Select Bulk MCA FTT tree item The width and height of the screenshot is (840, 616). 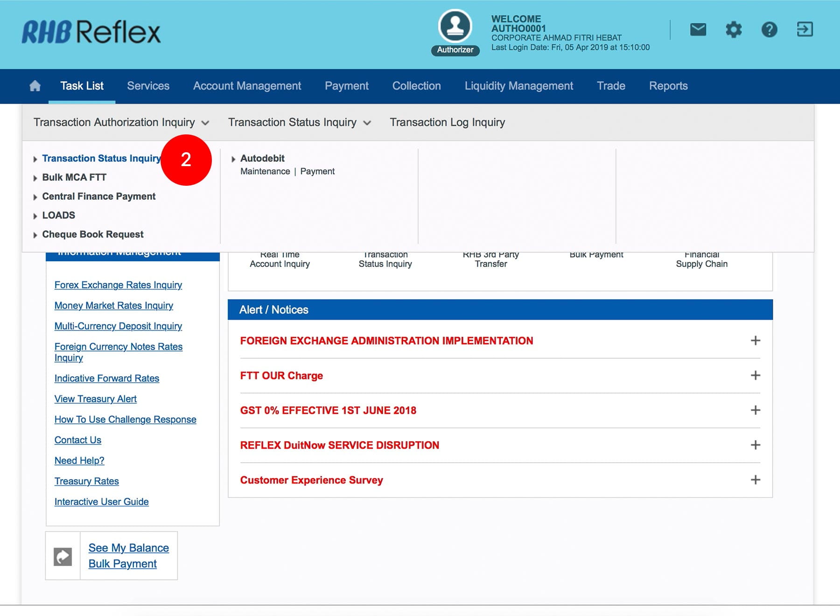[74, 177]
